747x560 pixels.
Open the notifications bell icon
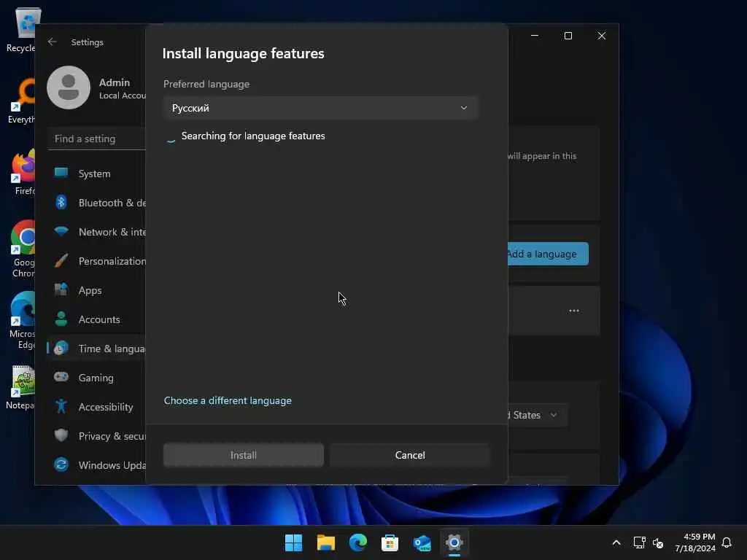point(727,542)
